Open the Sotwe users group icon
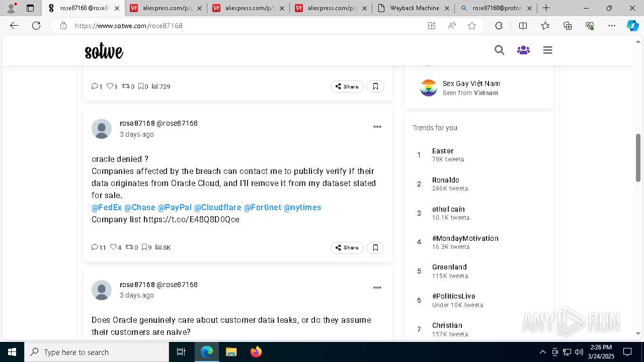Screen dimensions: 644x362 [523, 50]
